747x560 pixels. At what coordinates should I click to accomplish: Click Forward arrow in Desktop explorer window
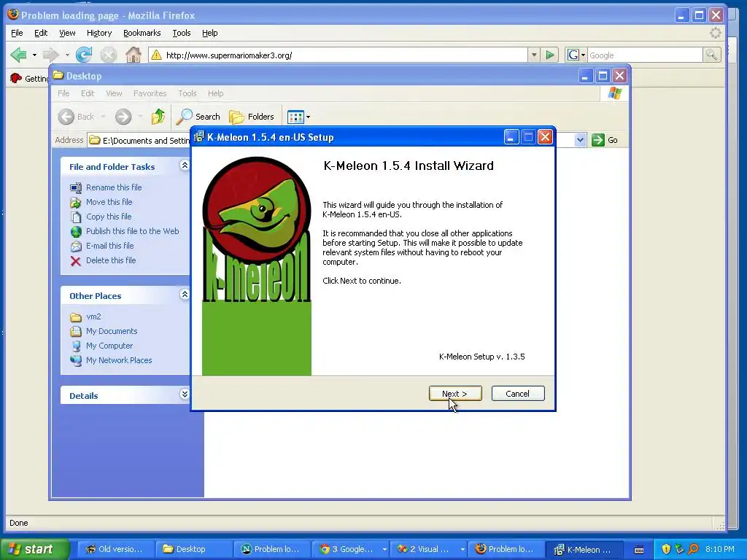pyautogui.click(x=123, y=117)
